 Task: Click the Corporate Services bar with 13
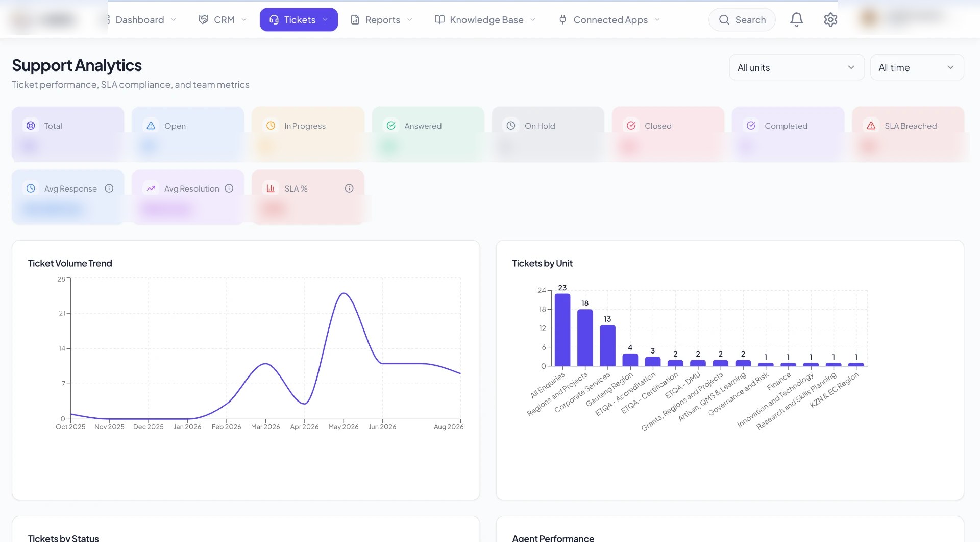coord(607,345)
